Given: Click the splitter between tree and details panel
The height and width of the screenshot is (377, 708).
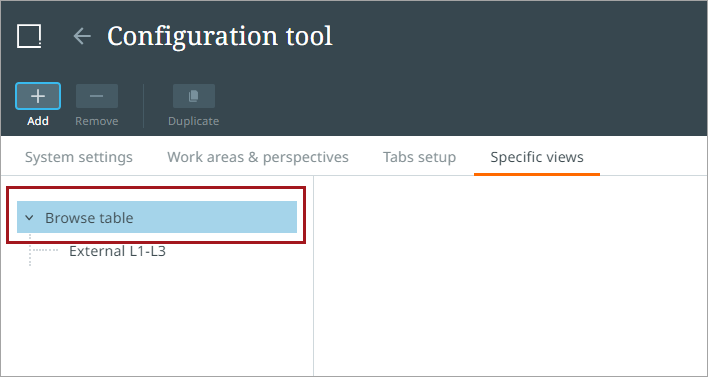Looking at the screenshot, I should (x=313, y=275).
